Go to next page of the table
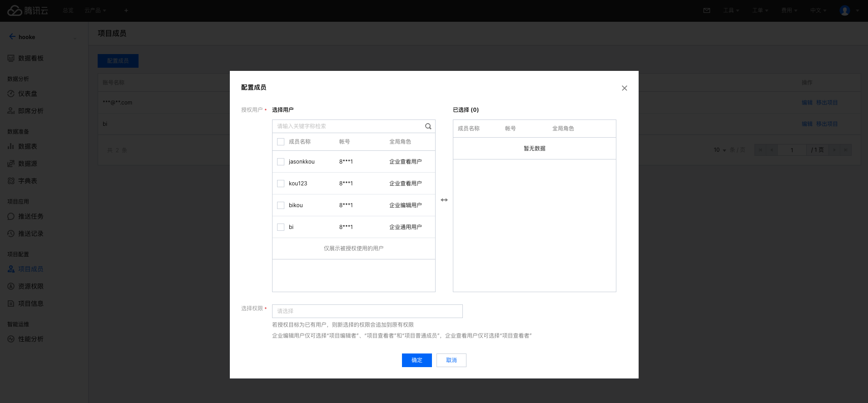This screenshot has height=403, width=868. (x=834, y=150)
